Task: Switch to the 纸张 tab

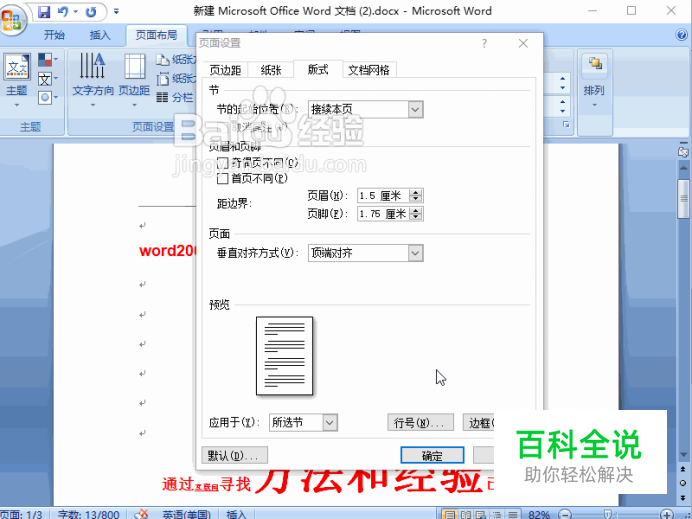Action: pos(271,70)
